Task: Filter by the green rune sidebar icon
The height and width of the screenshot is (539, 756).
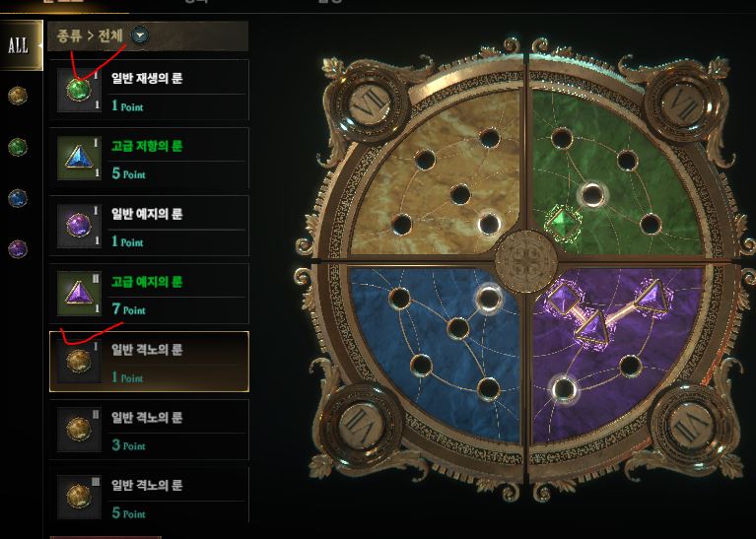Action: (18, 147)
